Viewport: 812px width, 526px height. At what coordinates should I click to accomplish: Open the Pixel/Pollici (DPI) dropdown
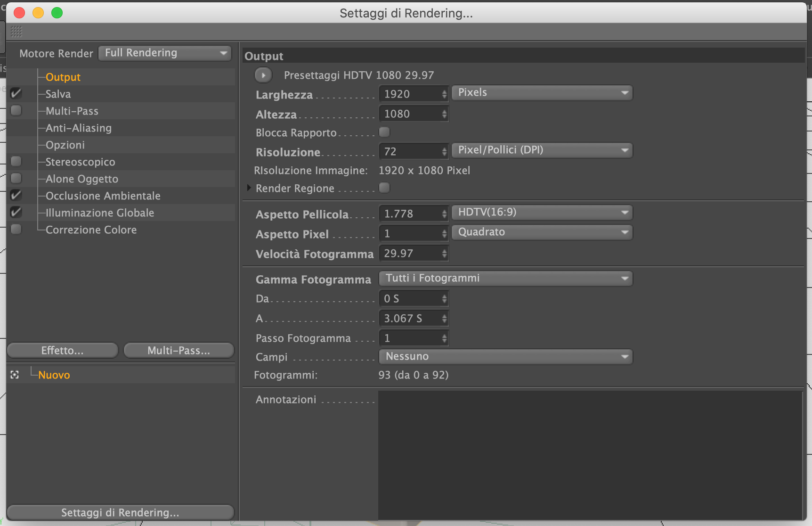(x=542, y=150)
